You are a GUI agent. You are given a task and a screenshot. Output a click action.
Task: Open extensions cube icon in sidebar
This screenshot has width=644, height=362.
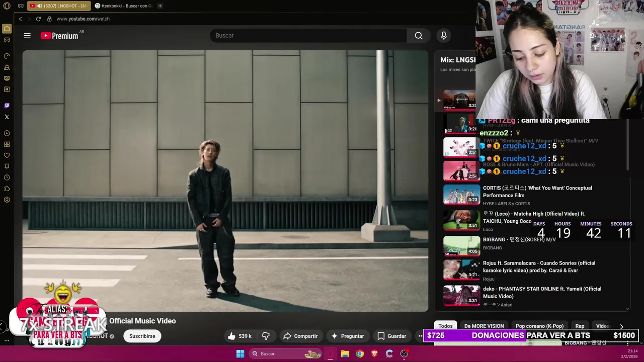(7, 189)
